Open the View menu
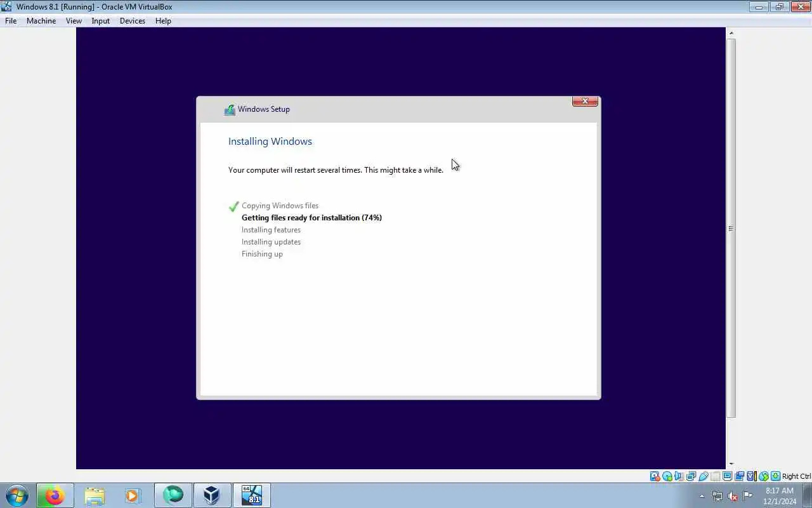 tap(74, 21)
